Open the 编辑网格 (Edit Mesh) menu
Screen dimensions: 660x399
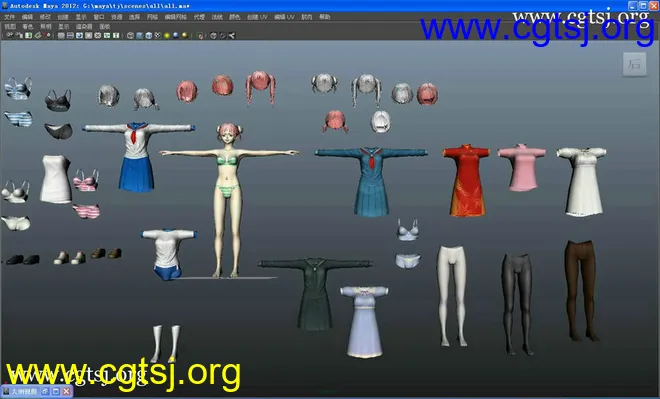point(176,17)
